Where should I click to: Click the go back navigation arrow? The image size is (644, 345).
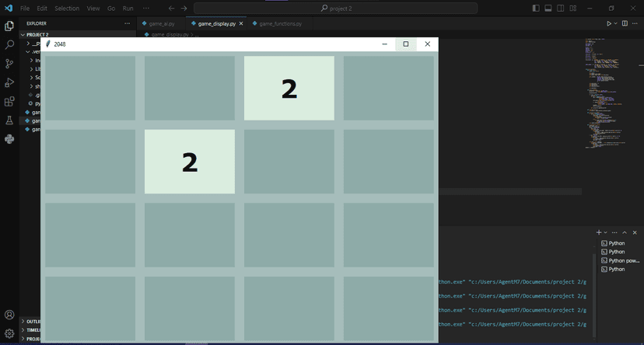(x=171, y=9)
